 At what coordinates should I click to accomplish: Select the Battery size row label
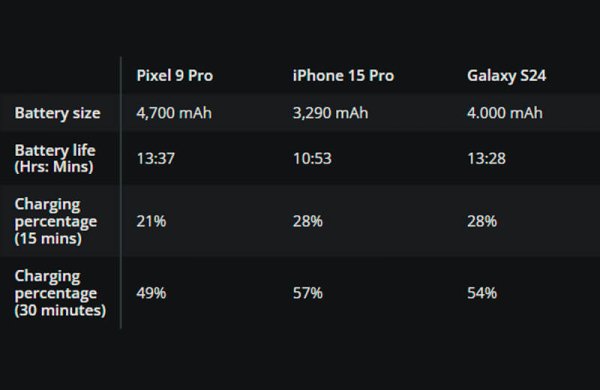point(57,113)
